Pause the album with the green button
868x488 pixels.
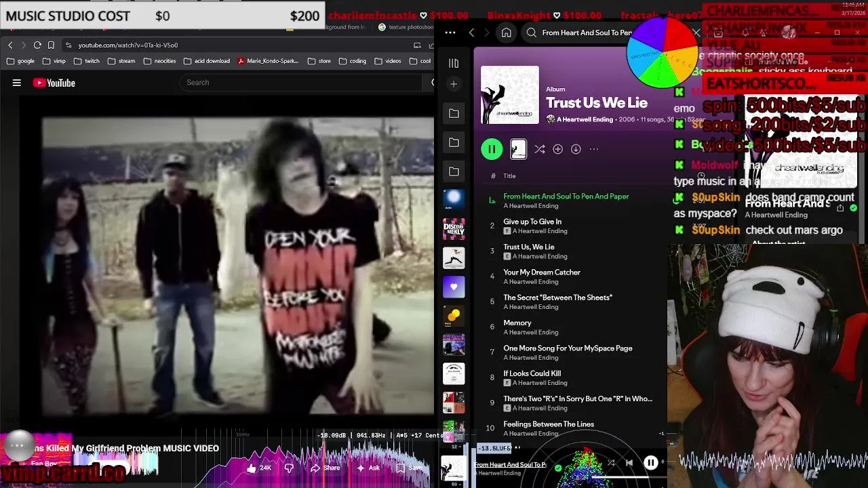[x=492, y=149]
